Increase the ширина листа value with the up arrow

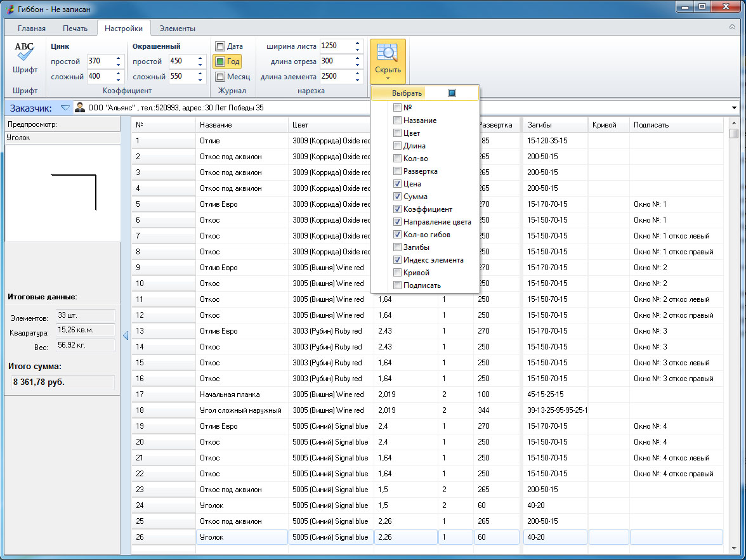pyautogui.click(x=357, y=43)
